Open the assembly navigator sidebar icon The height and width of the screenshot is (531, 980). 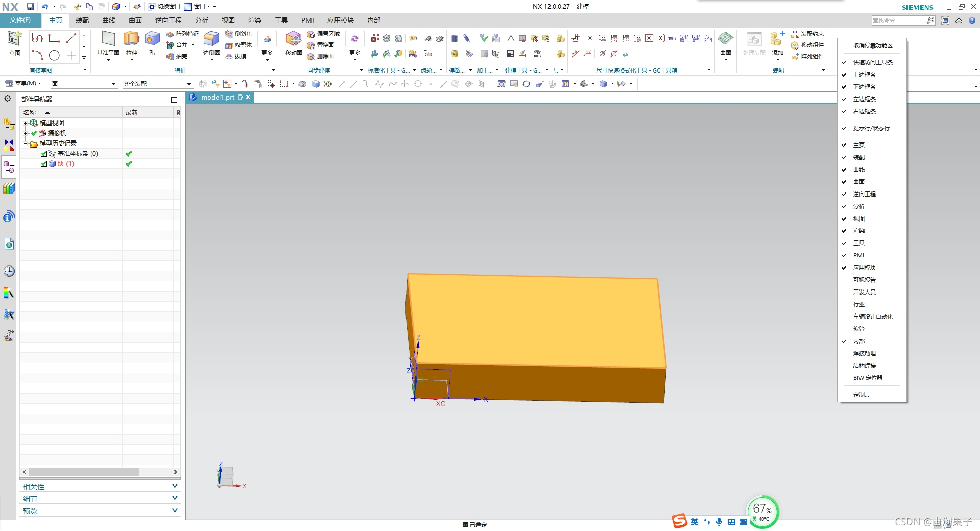point(9,124)
